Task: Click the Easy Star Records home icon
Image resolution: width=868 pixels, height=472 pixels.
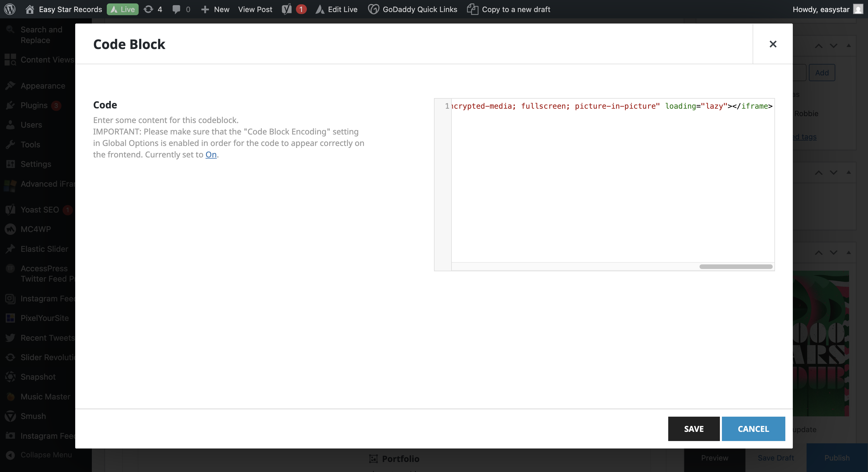Action: pos(30,9)
